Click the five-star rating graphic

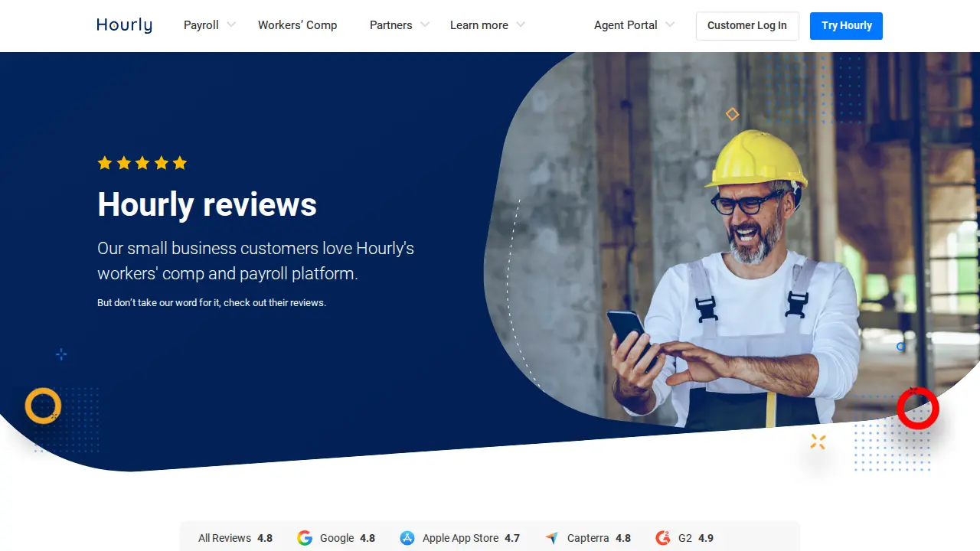point(142,163)
